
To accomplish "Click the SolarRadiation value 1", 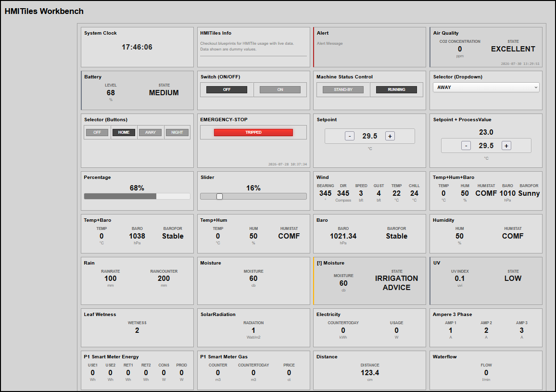I will click(253, 330).
